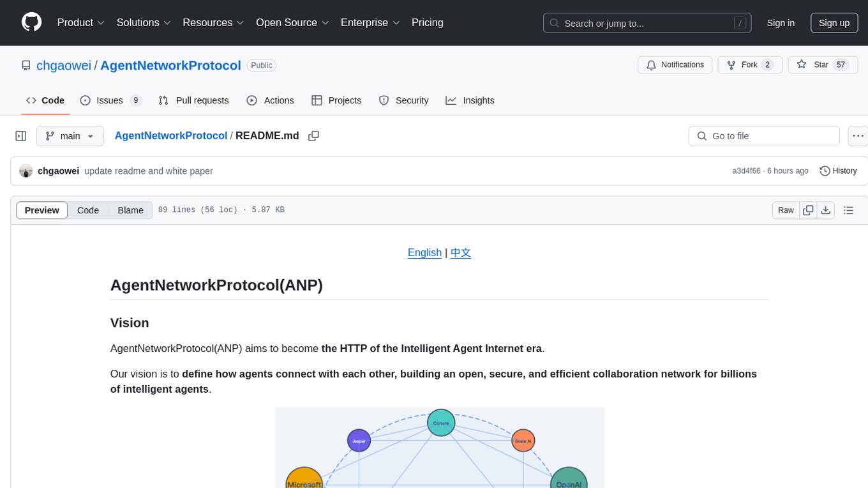Open the chgaowei owner profile link
This screenshot has width=868, height=488.
(64, 65)
